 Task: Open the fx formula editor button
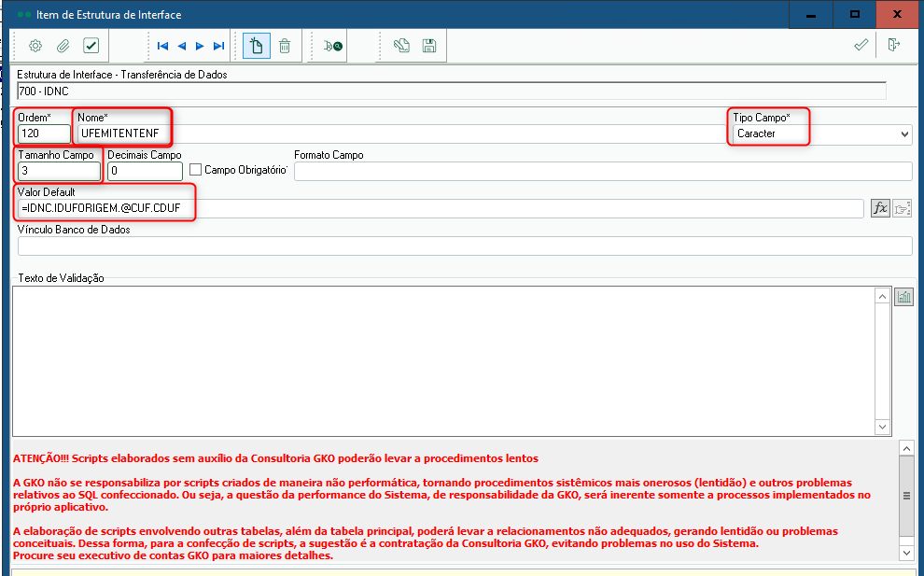pyautogui.click(x=880, y=208)
